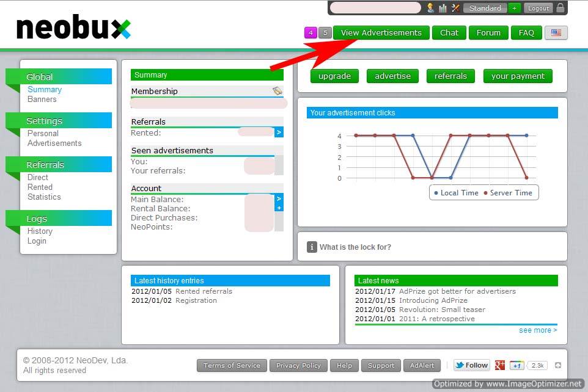Click the small plus below the balance arrow
Image resolution: width=588 pixels, height=392 pixels.
coord(279,208)
